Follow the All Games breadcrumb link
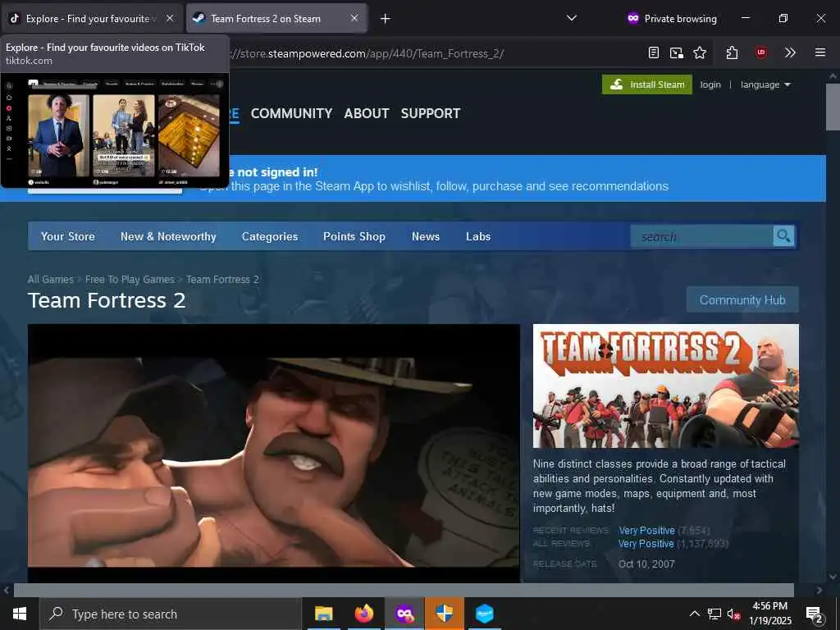840x630 pixels. [50, 279]
